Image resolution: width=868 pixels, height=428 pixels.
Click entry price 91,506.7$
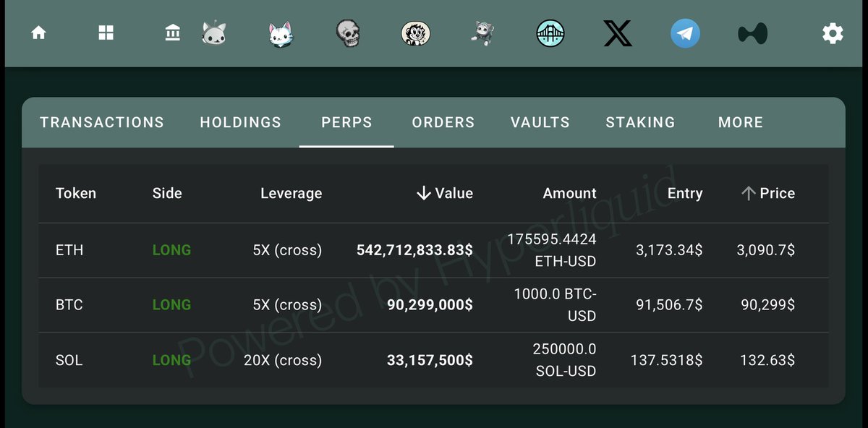(669, 305)
